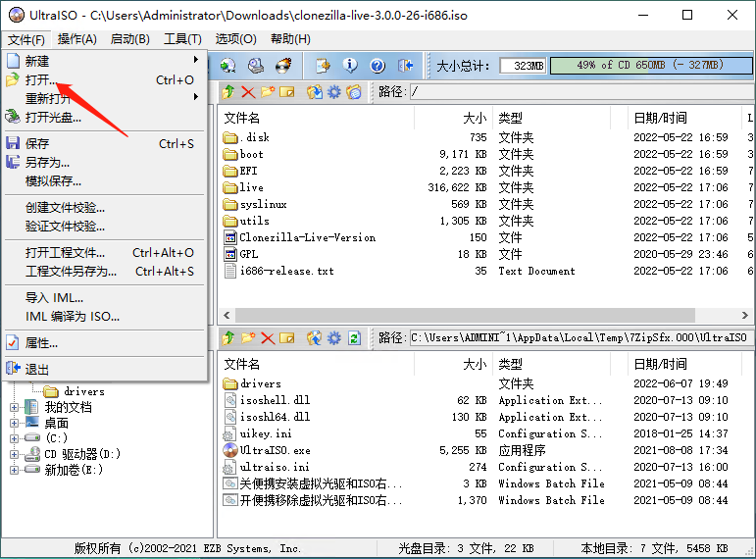Click the gear settings icon in ISO pane toolbar
This screenshot has height=559, width=756.
(x=334, y=91)
